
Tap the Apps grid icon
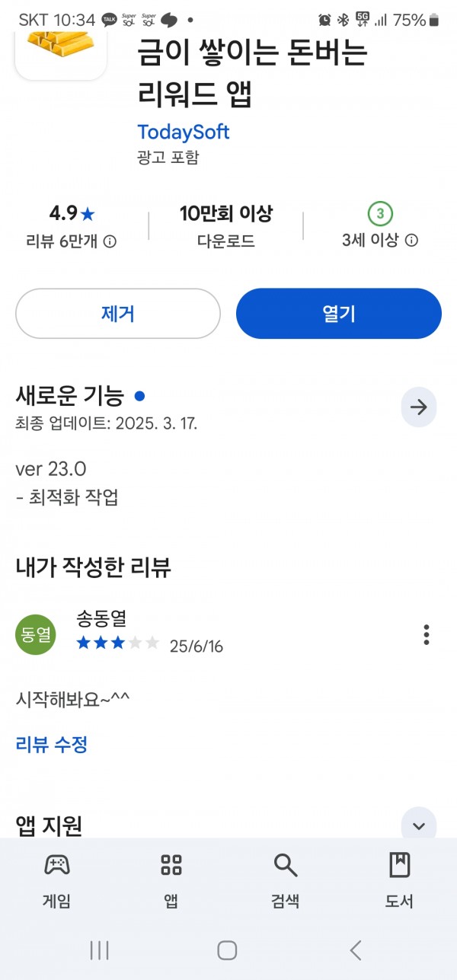tap(171, 864)
